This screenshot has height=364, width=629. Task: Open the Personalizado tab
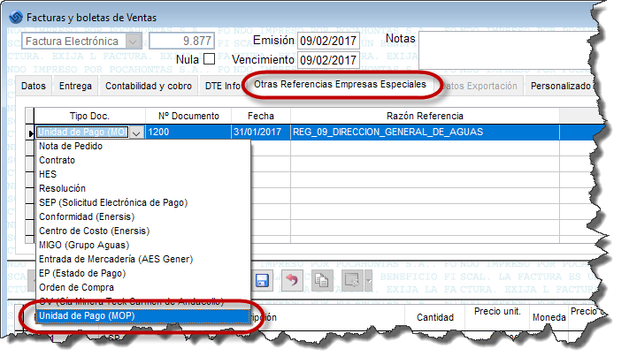pos(560,86)
